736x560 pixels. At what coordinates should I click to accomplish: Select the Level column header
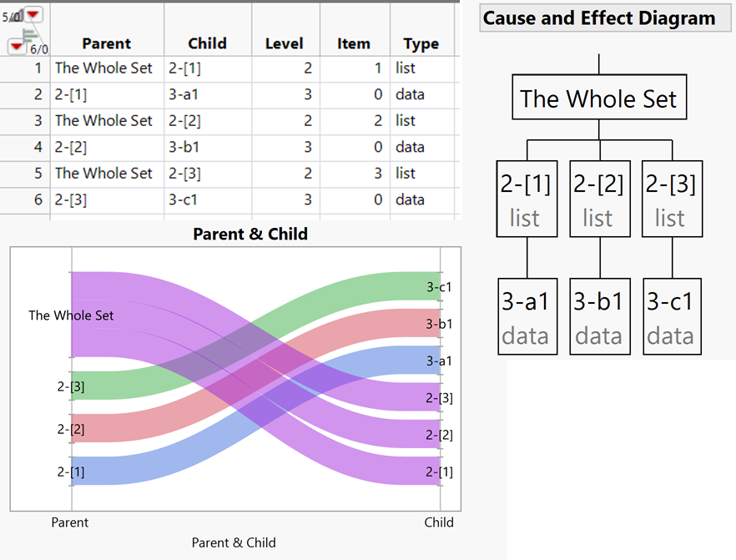[284, 43]
